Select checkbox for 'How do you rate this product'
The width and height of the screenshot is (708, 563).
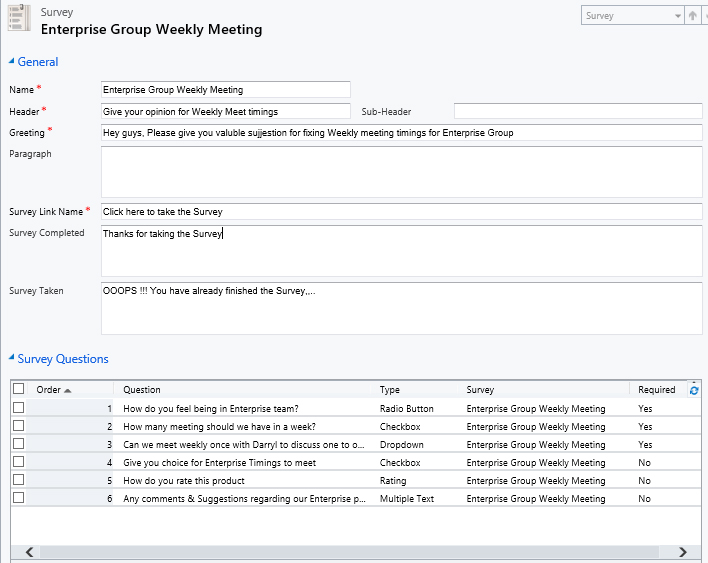click(x=18, y=480)
